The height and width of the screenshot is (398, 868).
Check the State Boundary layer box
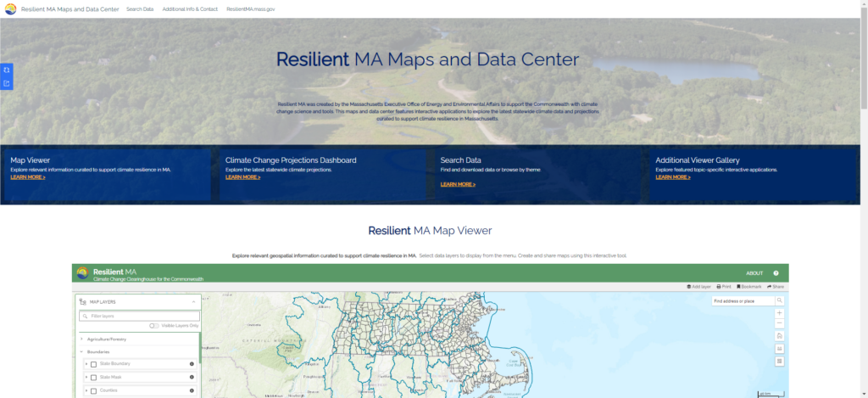click(93, 364)
